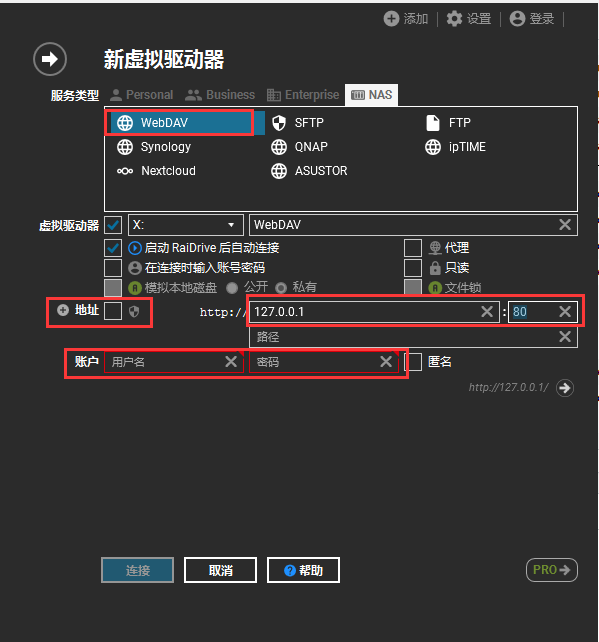Open the URL arrow next to http://127.0.0.1/
This screenshot has width=599, height=642.
tap(565, 388)
